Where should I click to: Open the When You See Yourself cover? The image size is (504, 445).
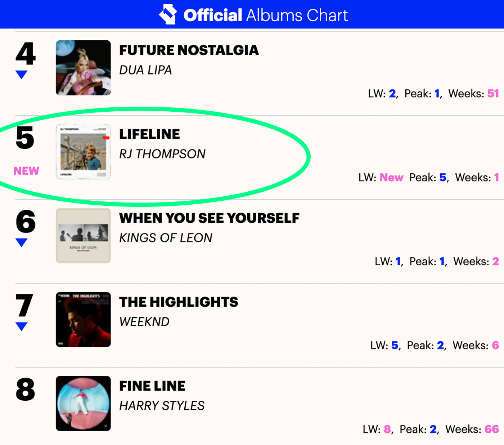click(x=83, y=236)
